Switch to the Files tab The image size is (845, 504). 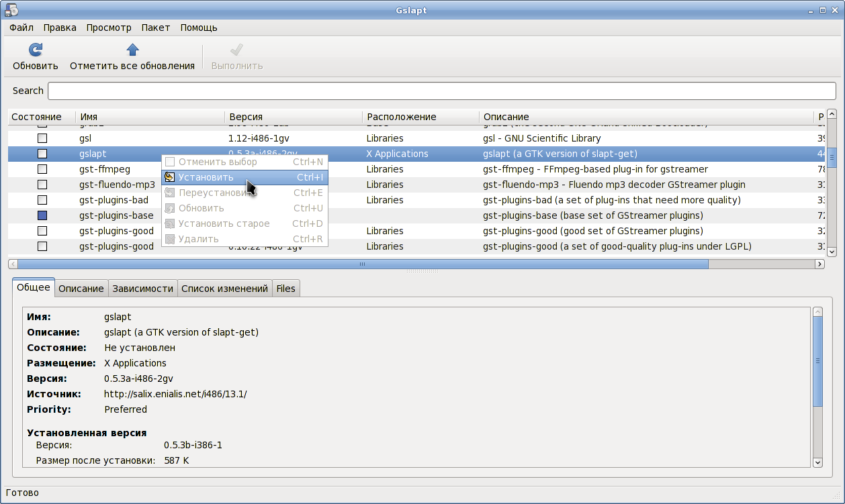click(x=285, y=289)
